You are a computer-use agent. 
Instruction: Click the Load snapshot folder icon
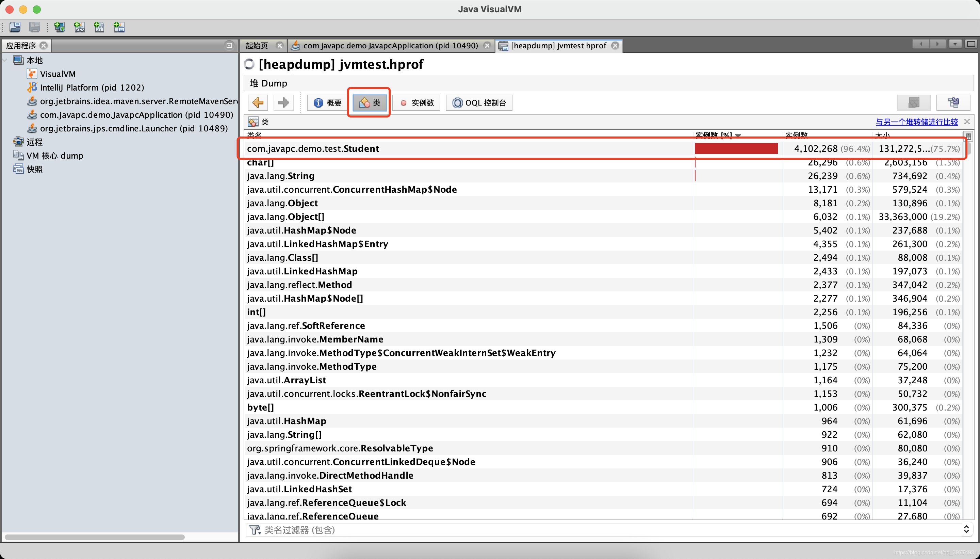tap(15, 27)
